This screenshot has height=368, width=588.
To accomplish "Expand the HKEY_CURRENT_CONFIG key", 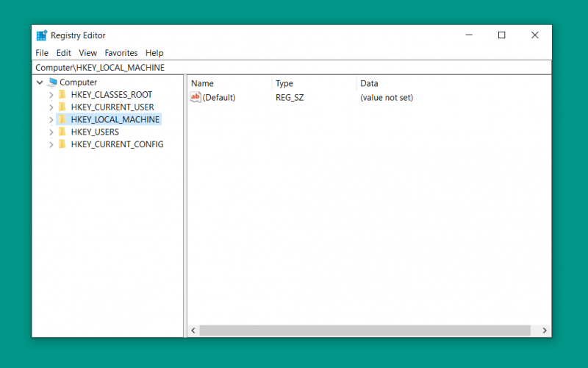I will click(51, 144).
